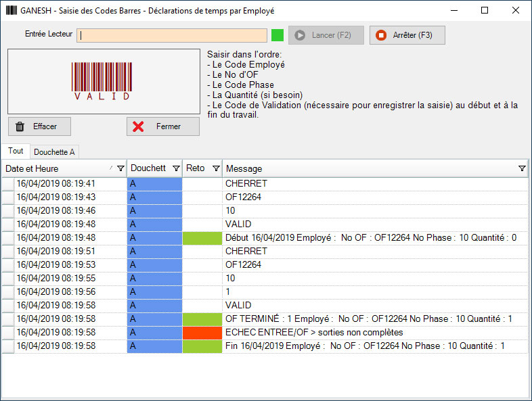
Task: Focus the Entrée Lecteur input field
Action: click(172, 35)
